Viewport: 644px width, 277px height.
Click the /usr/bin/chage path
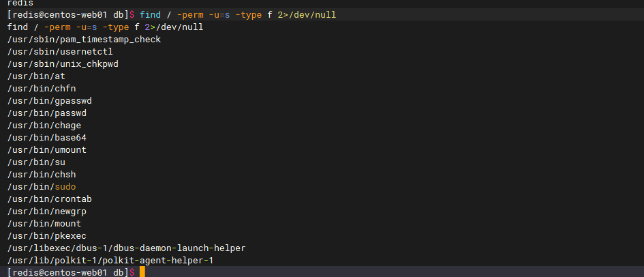(44, 126)
